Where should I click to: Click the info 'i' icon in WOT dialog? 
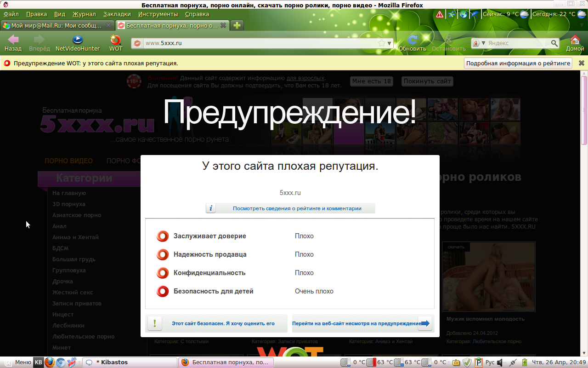pyautogui.click(x=211, y=208)
